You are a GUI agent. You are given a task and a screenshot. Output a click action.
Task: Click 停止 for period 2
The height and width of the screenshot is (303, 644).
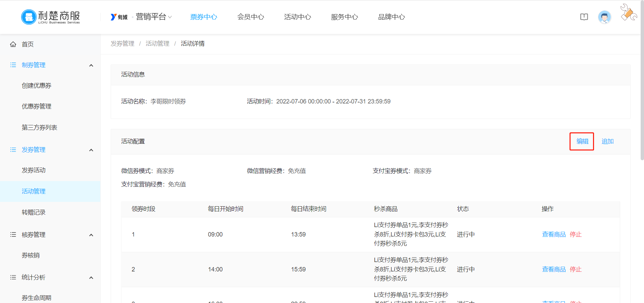(x=576, y=269)
